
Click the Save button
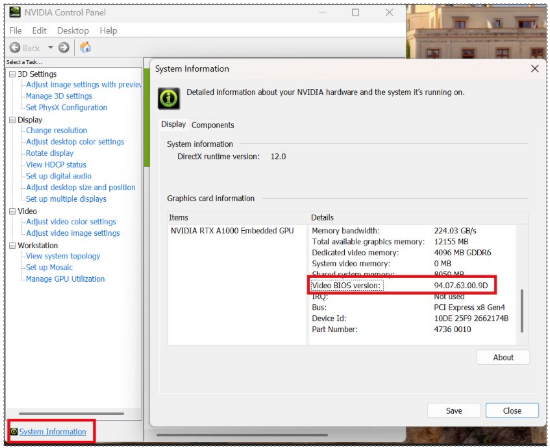(x=454, y=410)
